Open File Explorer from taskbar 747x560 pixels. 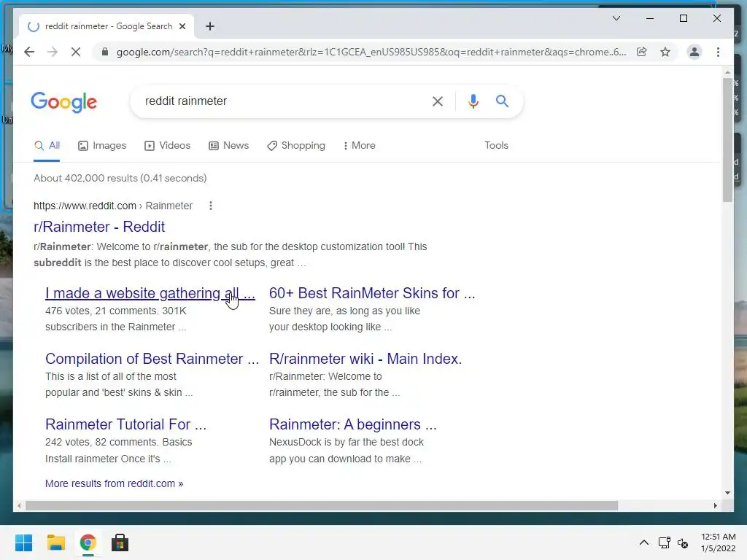(x=55, y=542)
